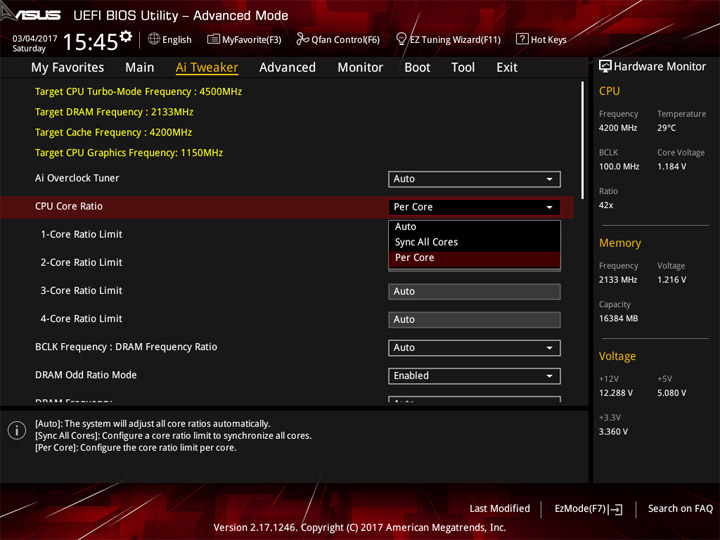
Task: Open the My Favorites tab
Action: (68, 68)
